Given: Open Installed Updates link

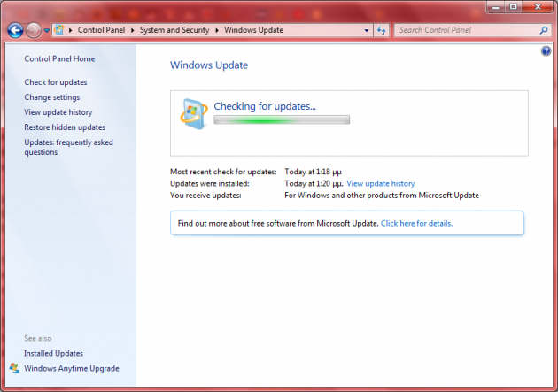Looking at the screenshot, I should (53, 353).
